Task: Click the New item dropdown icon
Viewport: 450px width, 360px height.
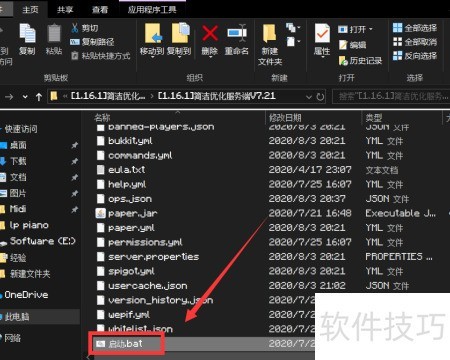Action: [x=293, y=28]
